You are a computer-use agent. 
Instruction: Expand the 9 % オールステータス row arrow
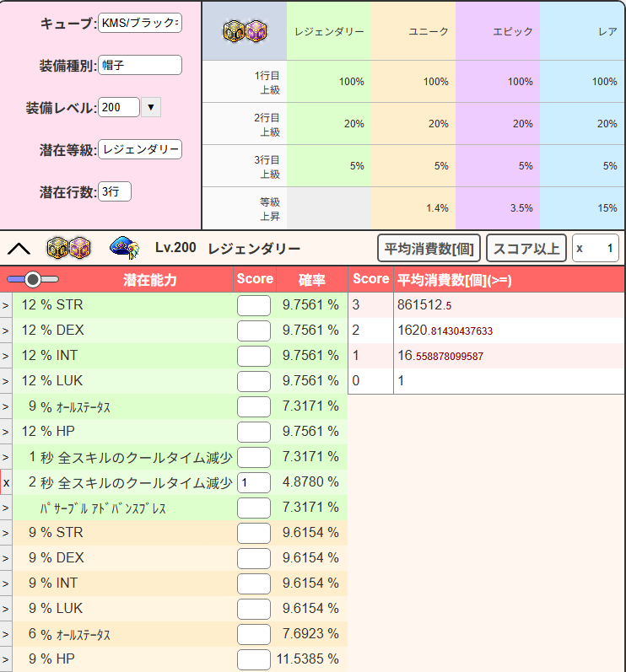[x=6, y=406]
